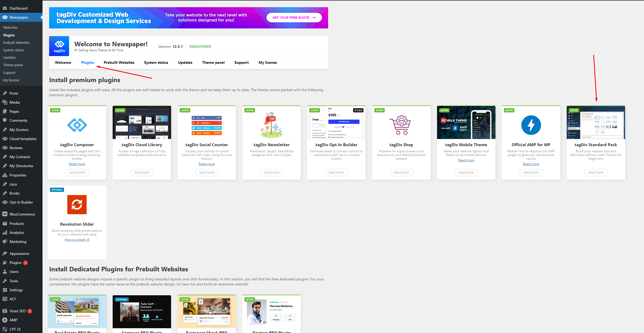Click the Analytics bar chart icon
Viewport: 644px width, 333px height.
[x=5, y=233]
